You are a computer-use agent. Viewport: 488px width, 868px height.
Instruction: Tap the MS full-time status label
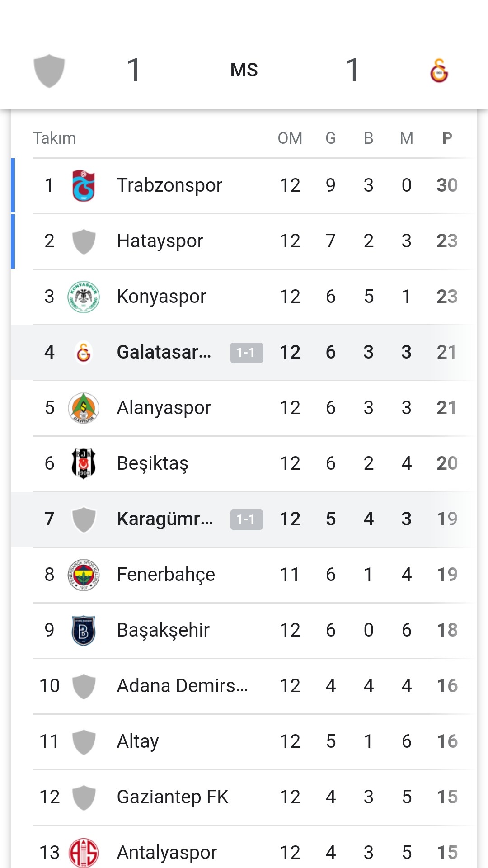244,70
